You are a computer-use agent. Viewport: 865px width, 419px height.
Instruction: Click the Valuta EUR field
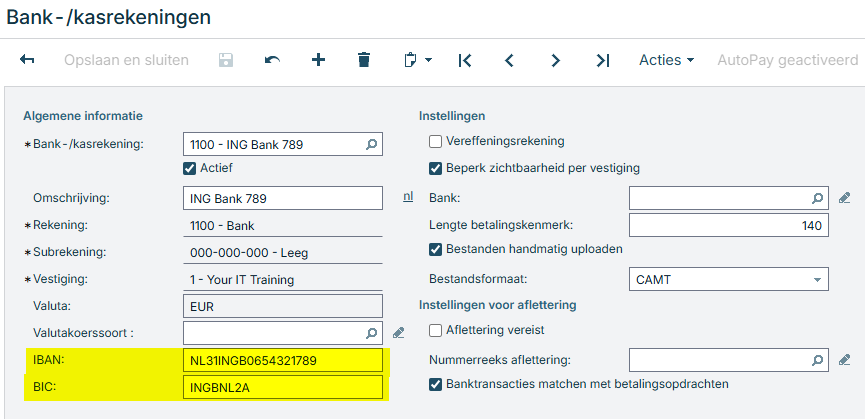pyautogui.click(x=282, y=306)
